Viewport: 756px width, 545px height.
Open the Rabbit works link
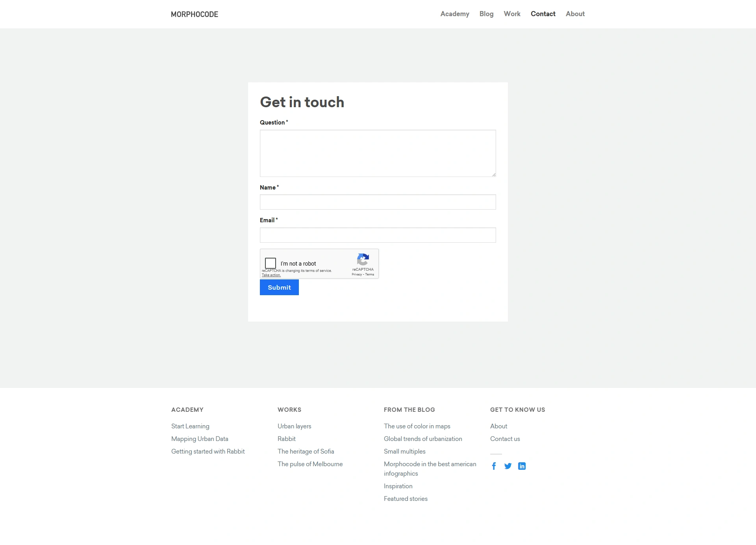click(x=286, y=439)
